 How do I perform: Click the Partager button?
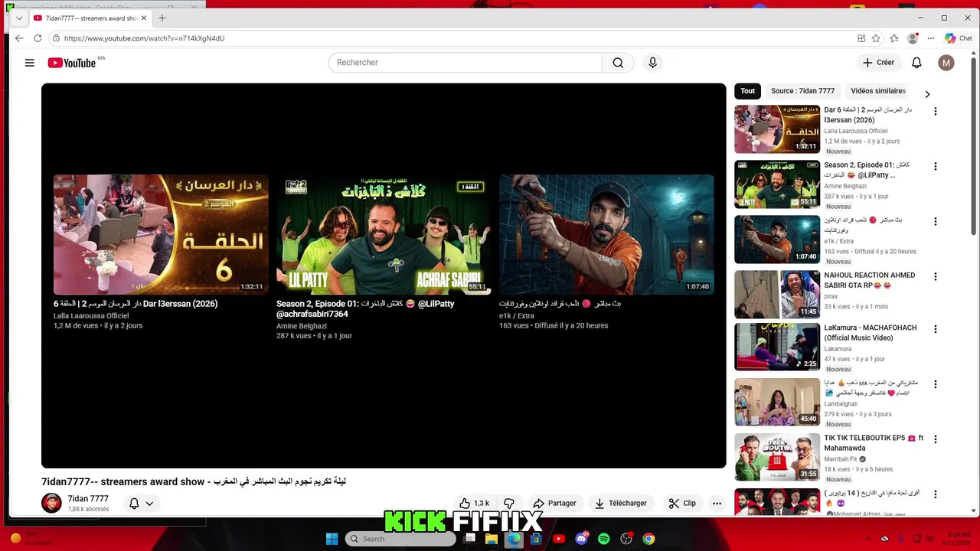tap(554, 503)
